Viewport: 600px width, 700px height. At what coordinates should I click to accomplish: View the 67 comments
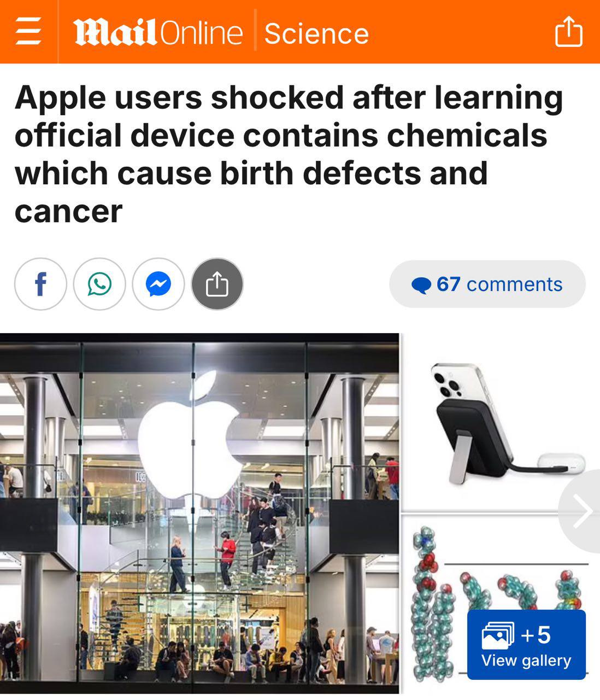[x=487, y=284]
